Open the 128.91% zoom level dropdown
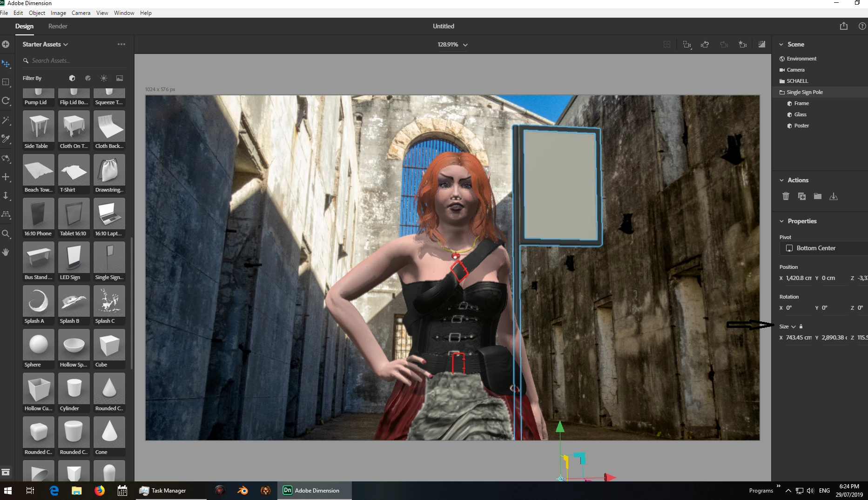The height and width of the screenshot is (500, 868). click(x=452, y=45)
